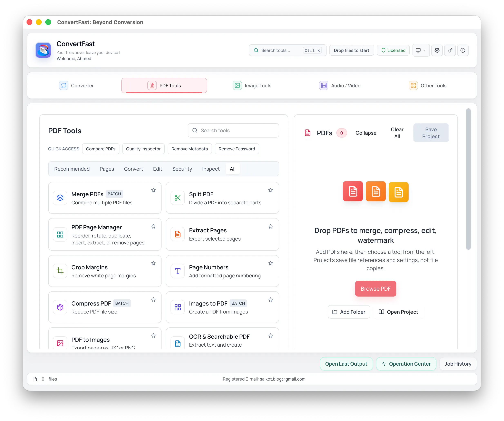Screen dimensions: 504x421
Task: Filter tools by Pages
Action: [x=107, y=169]
